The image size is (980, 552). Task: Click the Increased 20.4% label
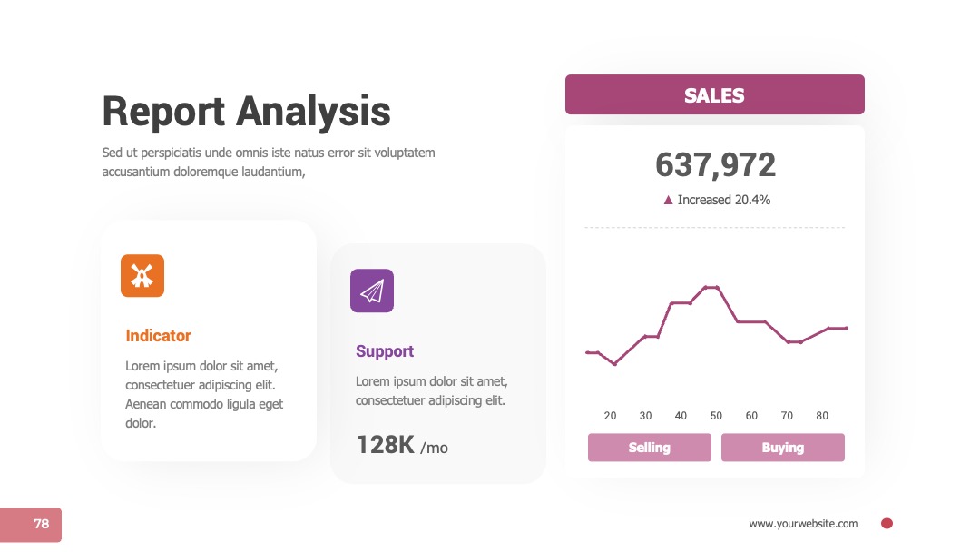[x=724, y=200]
